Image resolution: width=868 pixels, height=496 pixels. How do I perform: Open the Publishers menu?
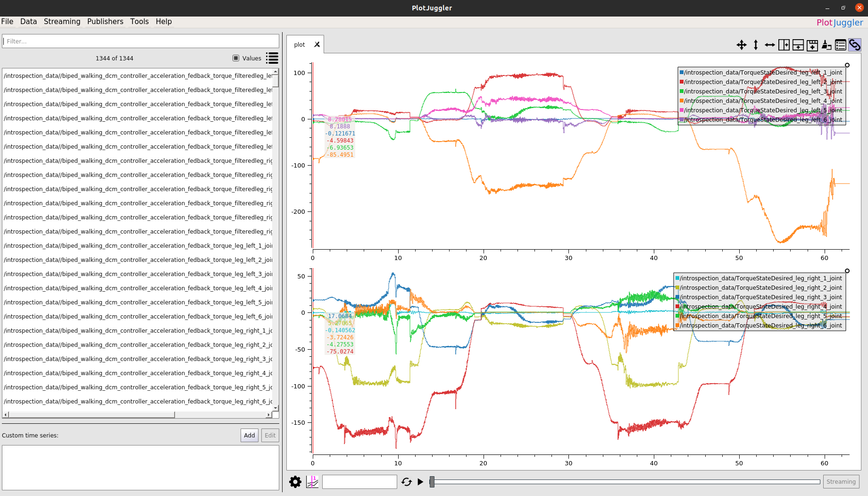(105, 22)
